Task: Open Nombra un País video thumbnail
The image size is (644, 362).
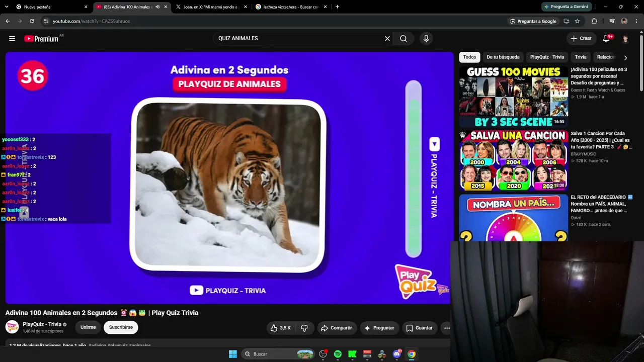Action: (x=514, y=218)
